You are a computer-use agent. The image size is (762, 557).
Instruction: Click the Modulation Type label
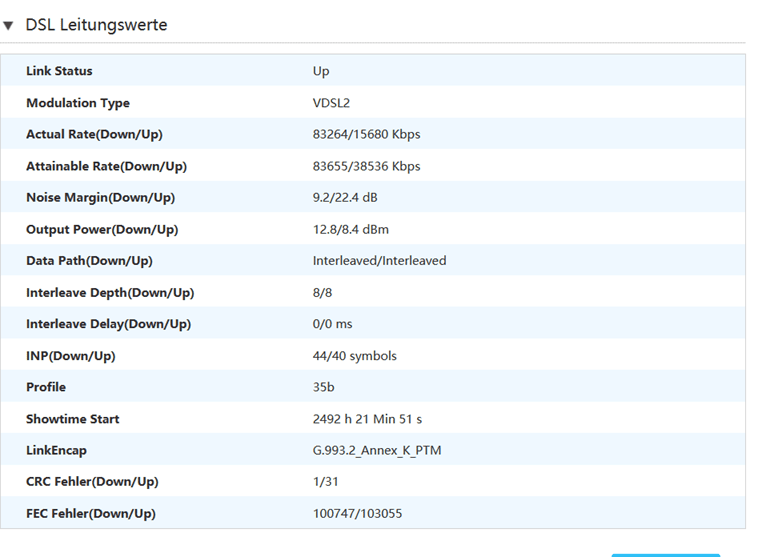(x=78, y=103)
